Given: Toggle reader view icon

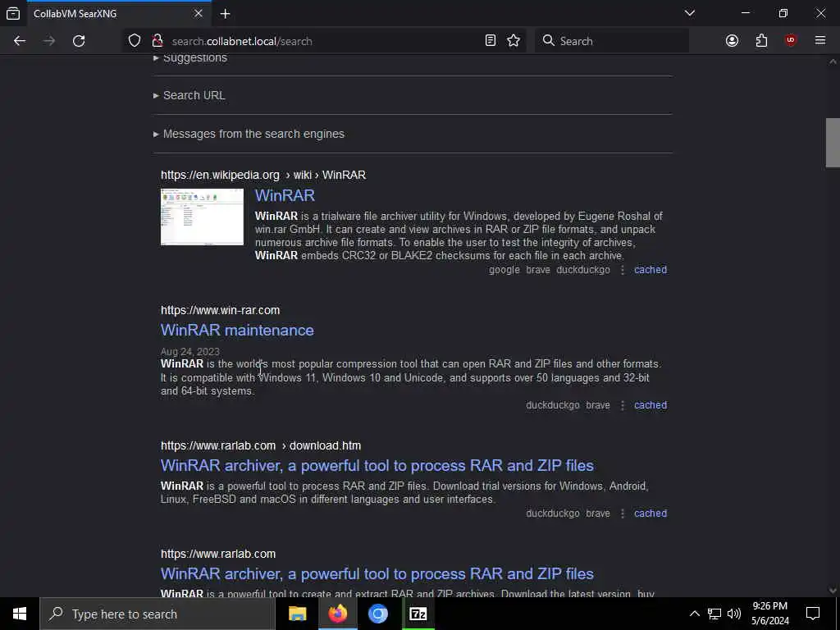Looking at the screenshot, I should 491,41.
